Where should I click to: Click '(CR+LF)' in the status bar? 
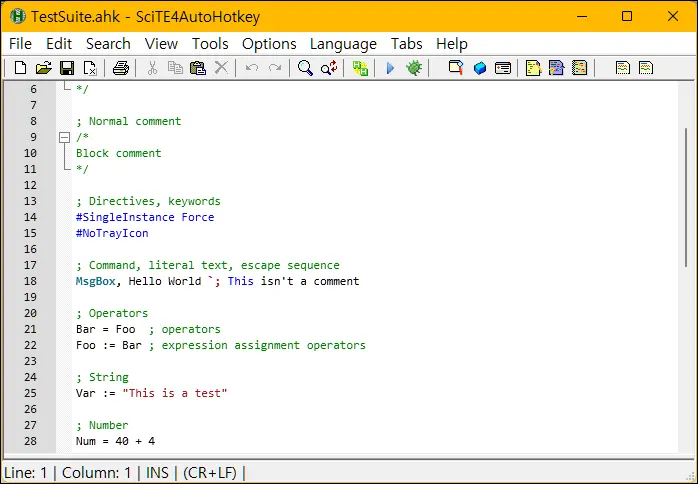click(210, 473)
